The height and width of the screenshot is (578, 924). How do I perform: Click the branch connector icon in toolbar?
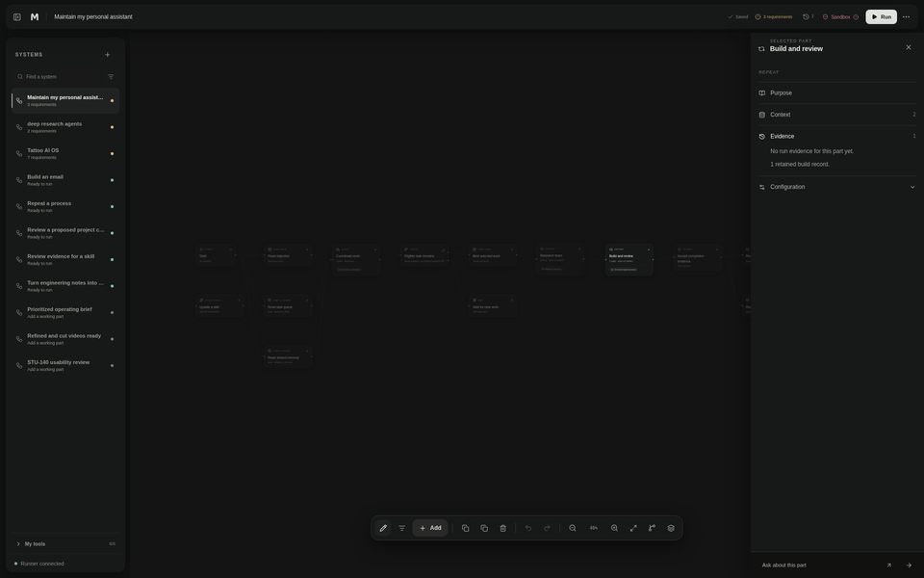[653, 529]
